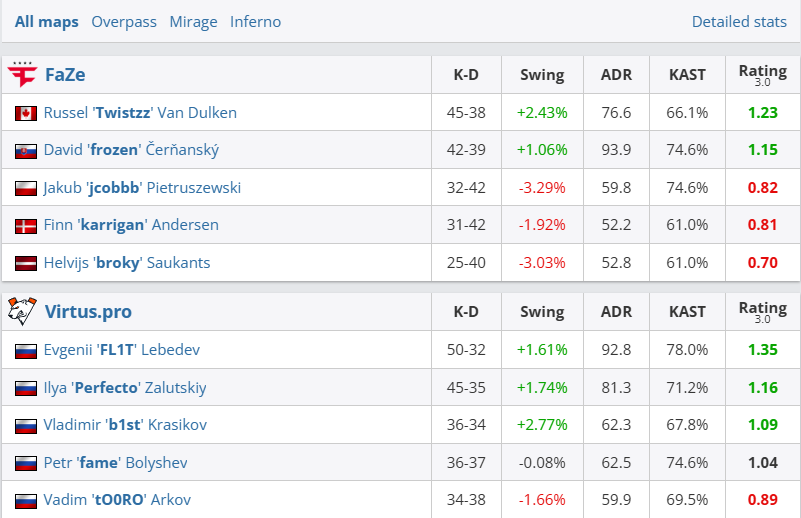
Task: Click the Danish flag beside karrigan
Action: click(26, 226)
